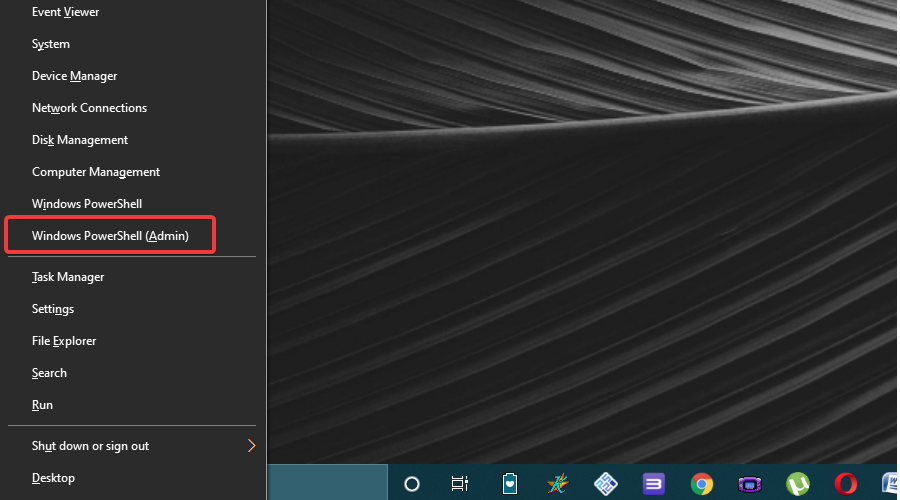Launch Google Chrome from the taskbar

coord(702,484)
